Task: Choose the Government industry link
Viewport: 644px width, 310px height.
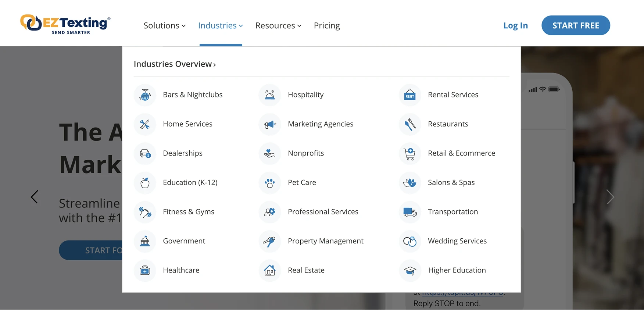Action: tap(184, 241)
